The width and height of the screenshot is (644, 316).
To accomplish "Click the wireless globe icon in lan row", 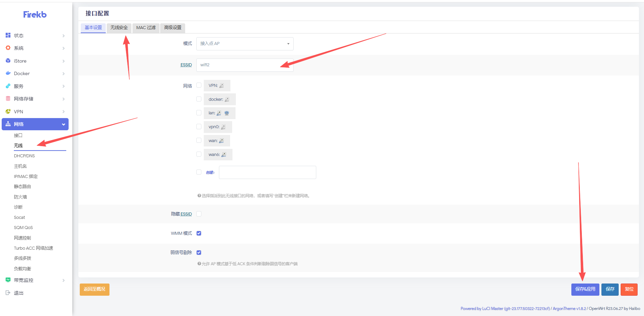I will [x=227, y=113].
